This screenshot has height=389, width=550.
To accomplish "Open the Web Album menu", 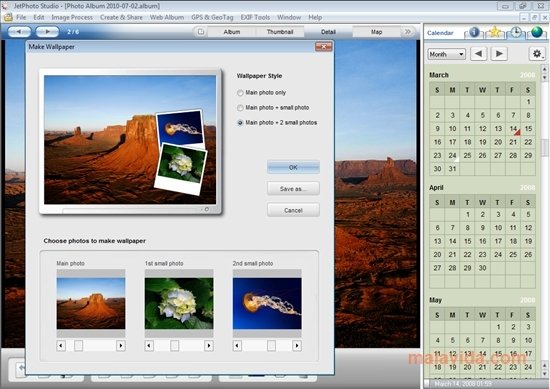I will tap(167, 17).
